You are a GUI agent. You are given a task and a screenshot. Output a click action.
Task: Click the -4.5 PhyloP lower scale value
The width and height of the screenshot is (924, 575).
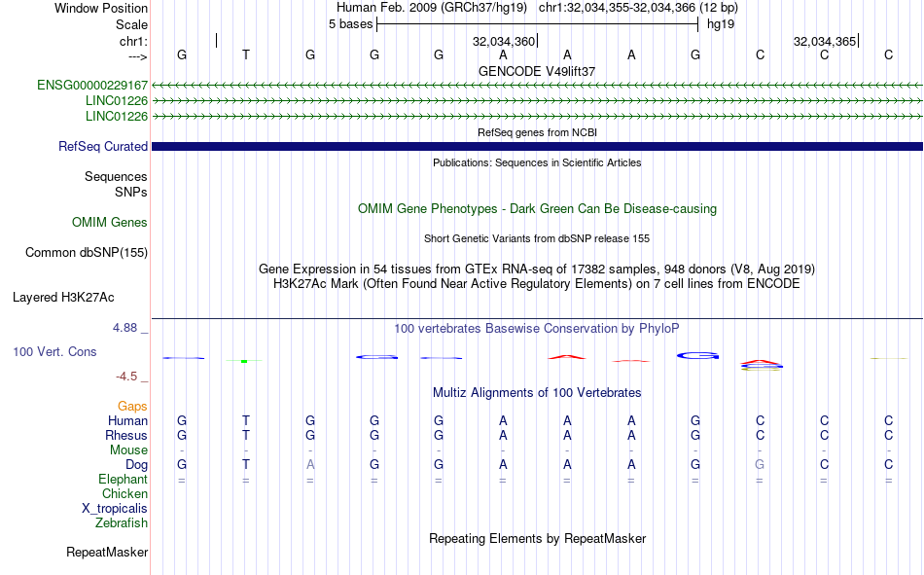click(126, 377)
